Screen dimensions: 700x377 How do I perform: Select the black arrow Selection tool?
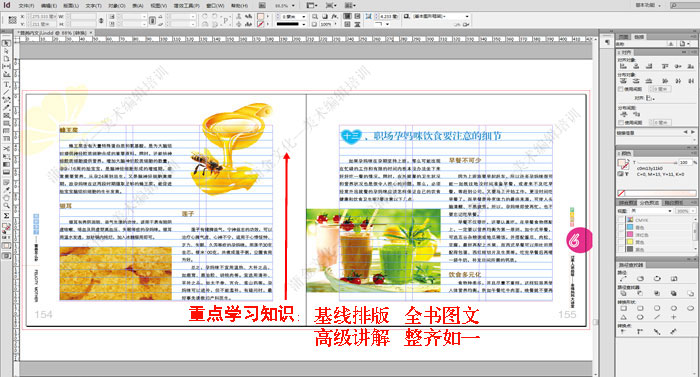pos(6,43)
